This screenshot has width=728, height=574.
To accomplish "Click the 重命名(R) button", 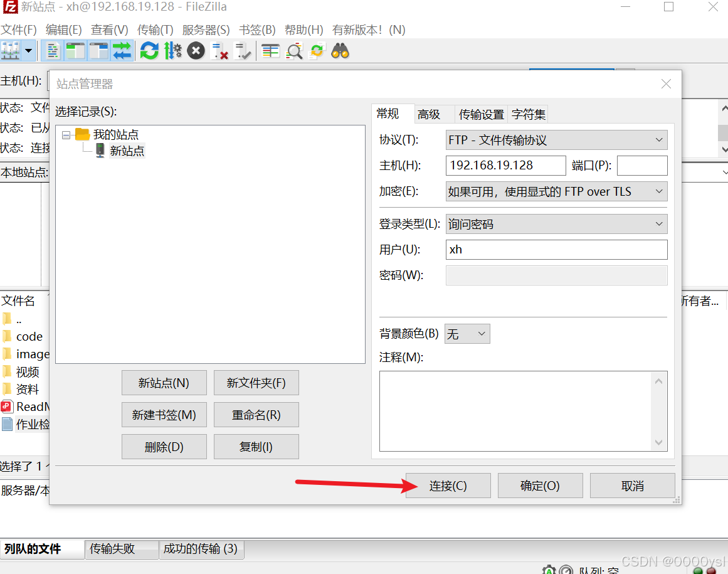I will 256,415.
